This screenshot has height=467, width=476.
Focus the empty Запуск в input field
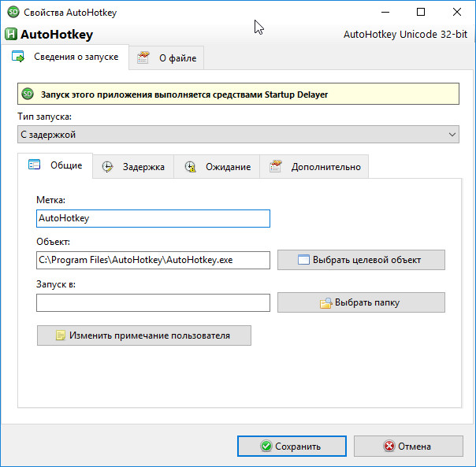[153, 302]
